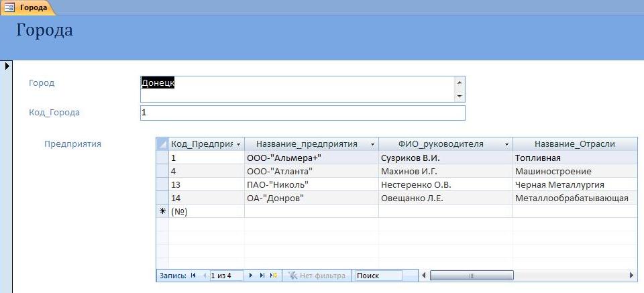
Task: Click the record selector arrow on left edge
Action: (x=7, y=65)
